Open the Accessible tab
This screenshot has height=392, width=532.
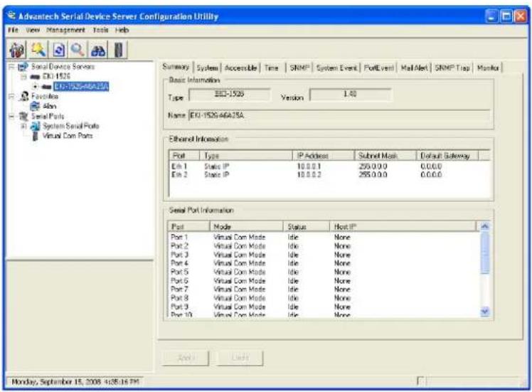coord(240,68)
